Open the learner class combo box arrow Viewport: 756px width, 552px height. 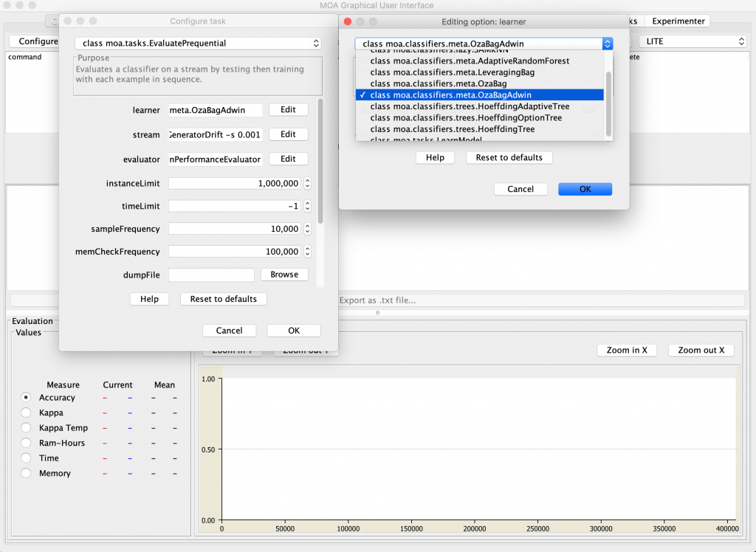(x=607, y=44)
